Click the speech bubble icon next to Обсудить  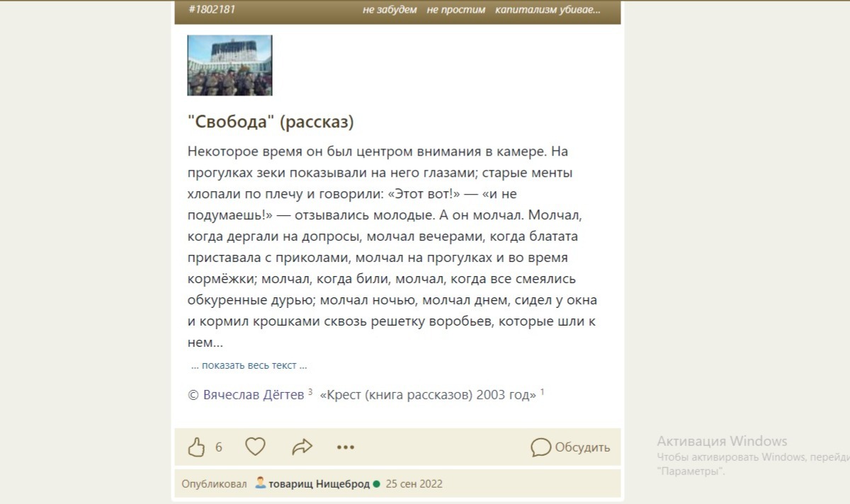(542, 447)
